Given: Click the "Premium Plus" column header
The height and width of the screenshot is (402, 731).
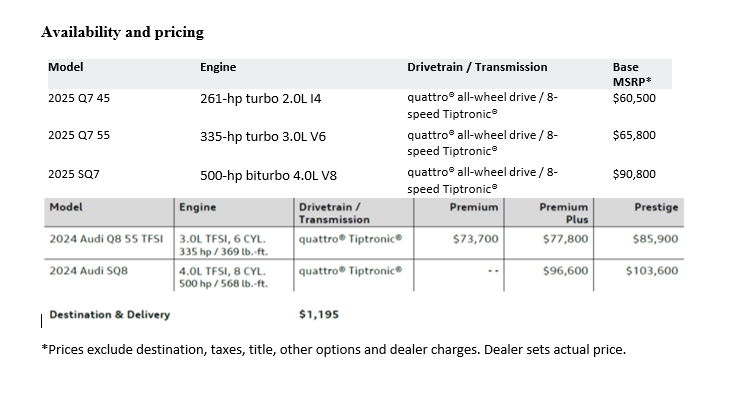Looking at the screenshot, I should 563,213.
